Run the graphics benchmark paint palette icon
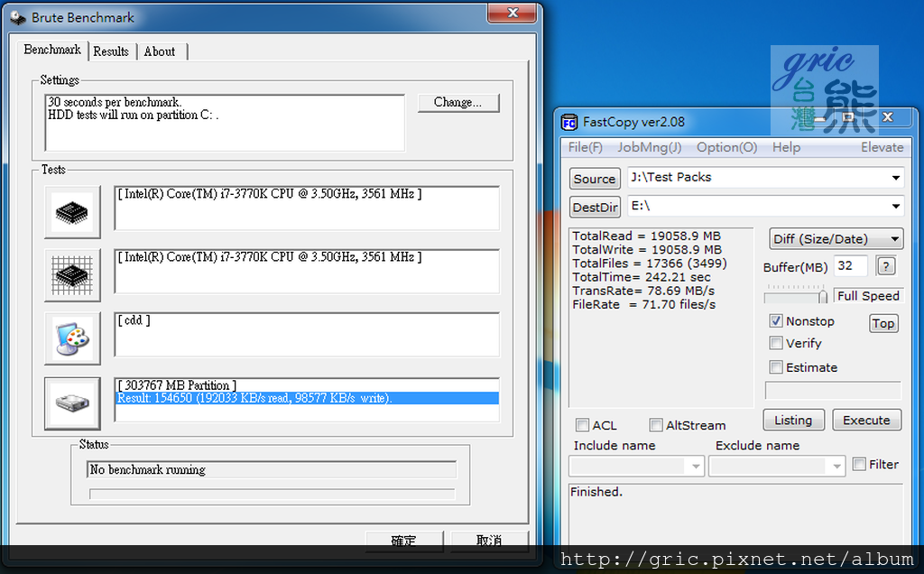This screenshot has width=924, height=574. pyautogui.click(x=72, y=338)
